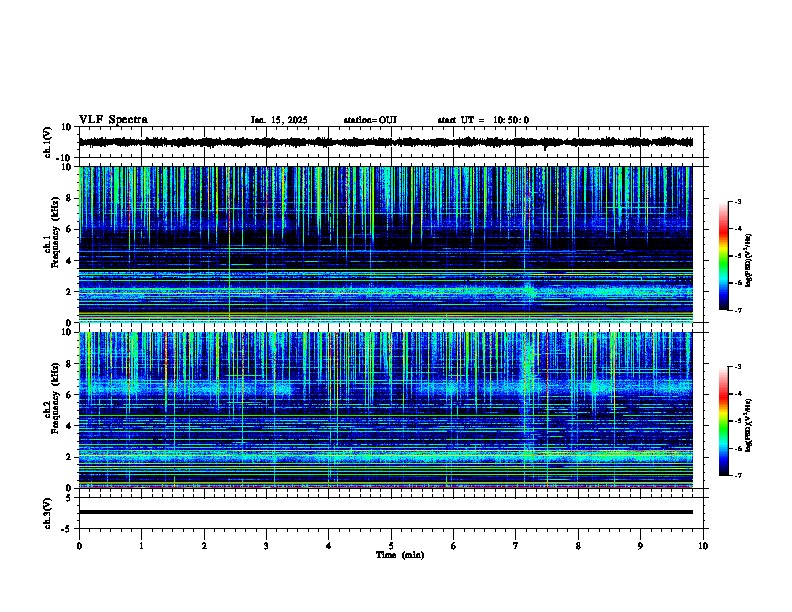
Task: Click the "VLF Spectra" plot title
Action: (x=113, y=120)
